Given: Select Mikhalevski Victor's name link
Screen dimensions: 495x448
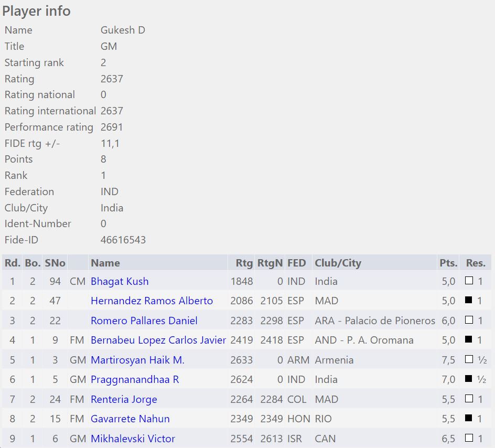Looking at the screenshot, I should pyautogui.click(x=133, y=439).
